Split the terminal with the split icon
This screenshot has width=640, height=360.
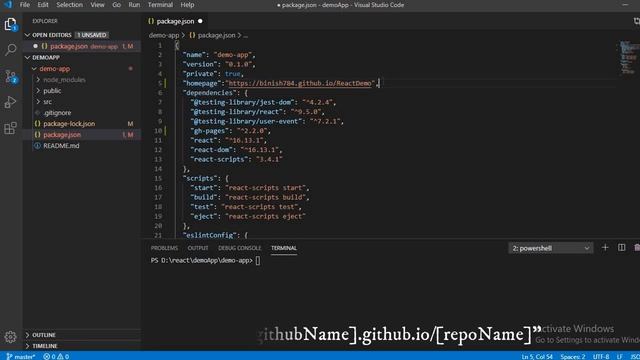[621, 248]
